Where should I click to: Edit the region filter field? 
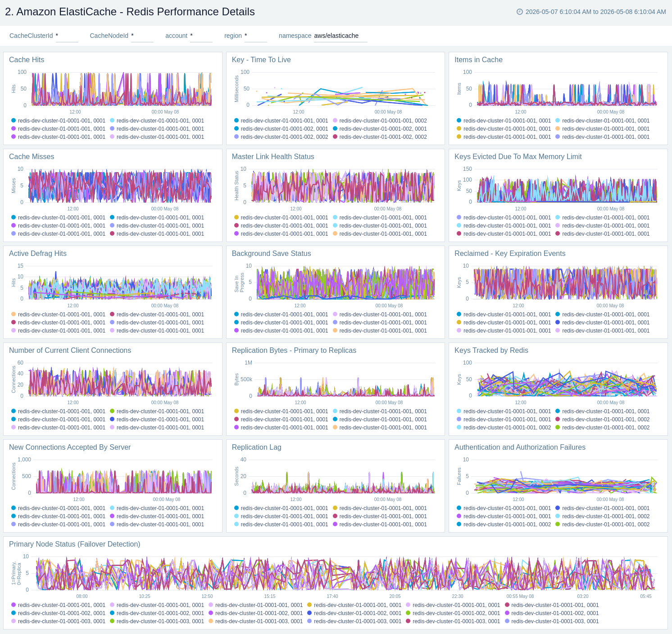coord(256,36)
